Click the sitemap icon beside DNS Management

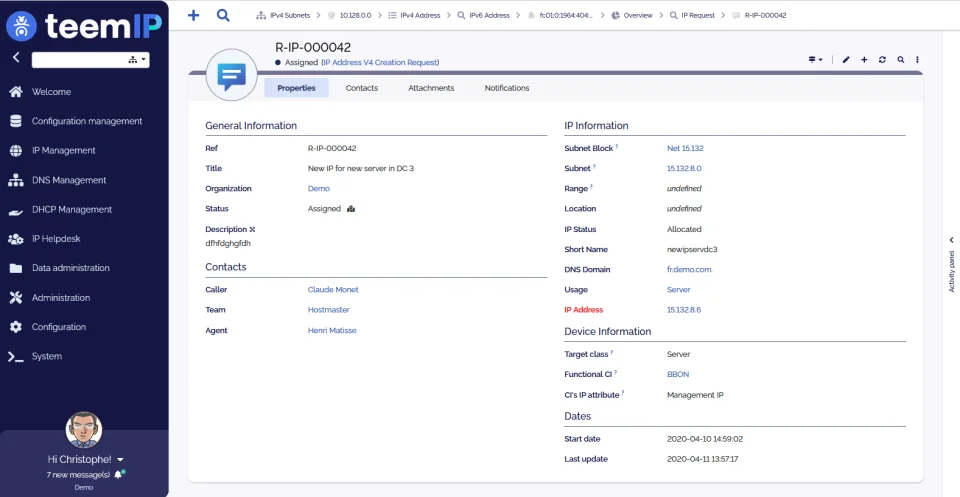(x=16, y=180)
